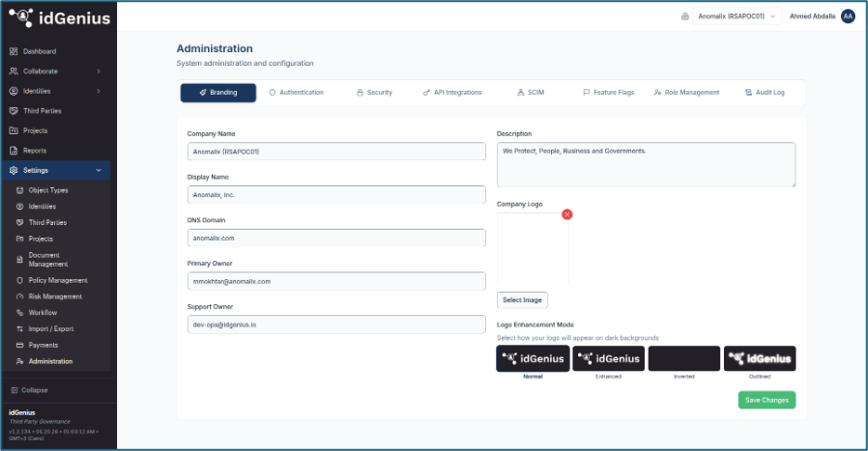The height and width of the screenshot is (451, 868).
Task: Click the Third Parties handshake icon in main sidebar
Action: point(14,111)
